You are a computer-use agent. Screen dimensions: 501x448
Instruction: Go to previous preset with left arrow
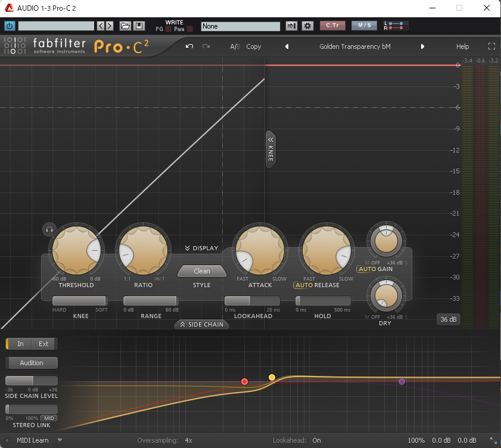[101, 26]
